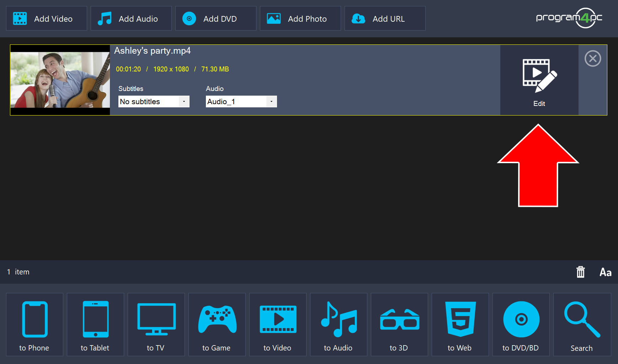Viewport: 618px width, 364px height.
Task: Click the resolution text 1920 x 1080
Action: coord(171,69)
